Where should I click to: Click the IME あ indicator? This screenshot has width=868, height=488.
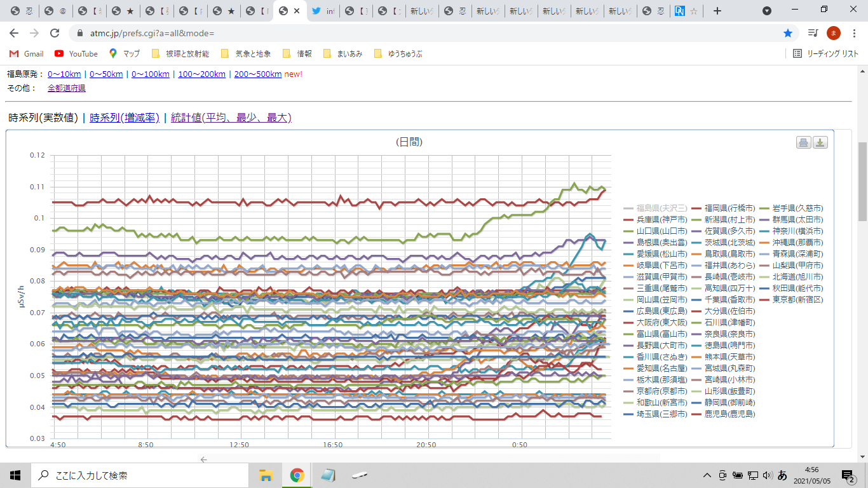pos(782,475)
